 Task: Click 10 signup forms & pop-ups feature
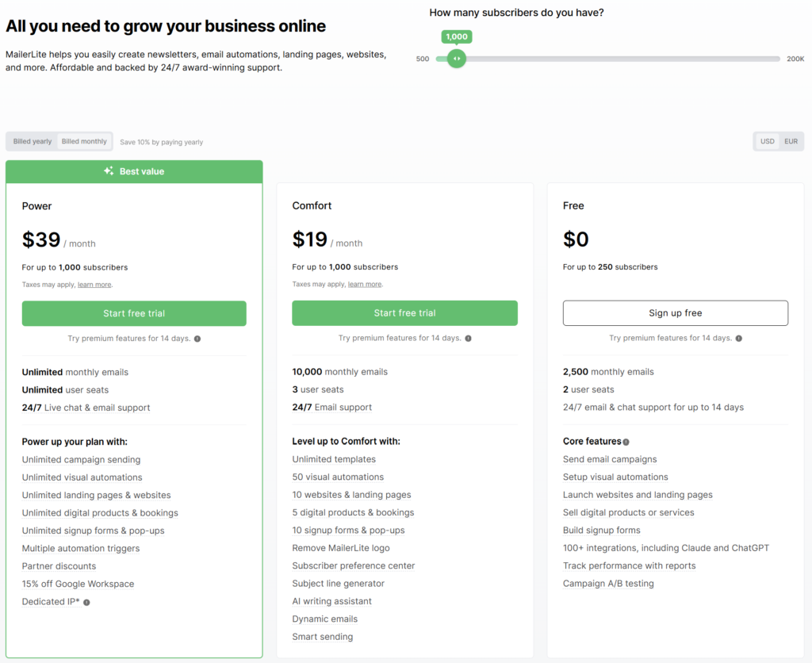349,530
